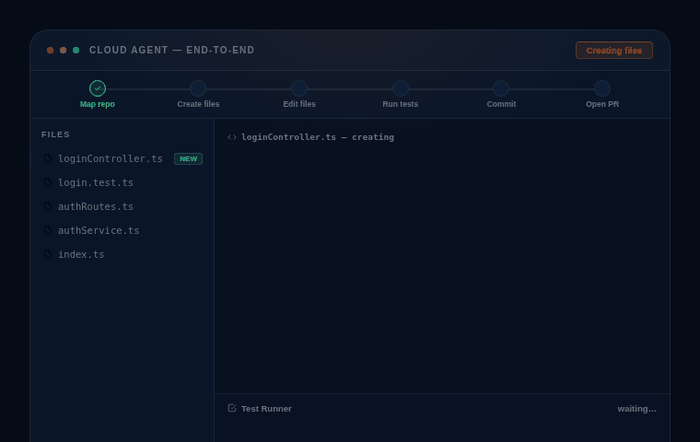Click the orange window minimize dot
The height and width of the screenshot is (442, 700).
(63, 50)
